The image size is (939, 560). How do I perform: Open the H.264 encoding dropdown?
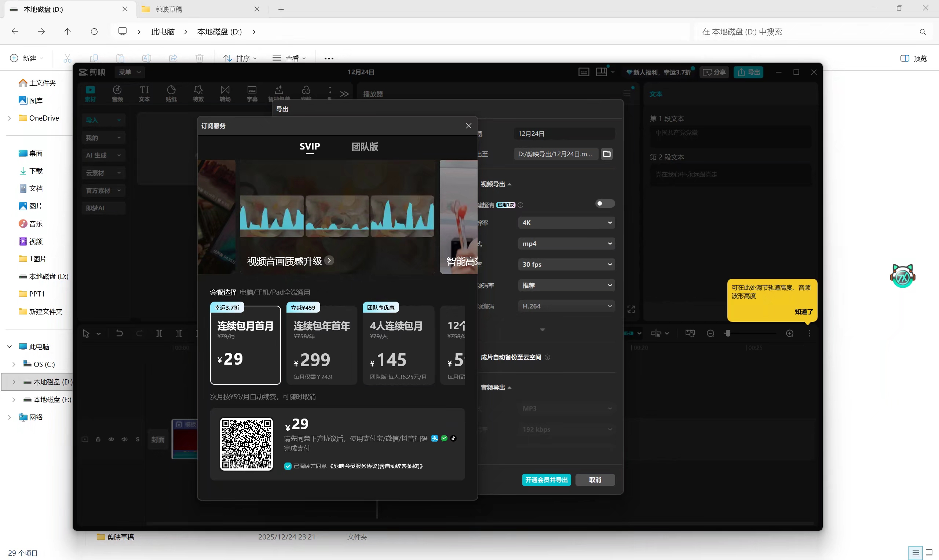tap(566, 306)
